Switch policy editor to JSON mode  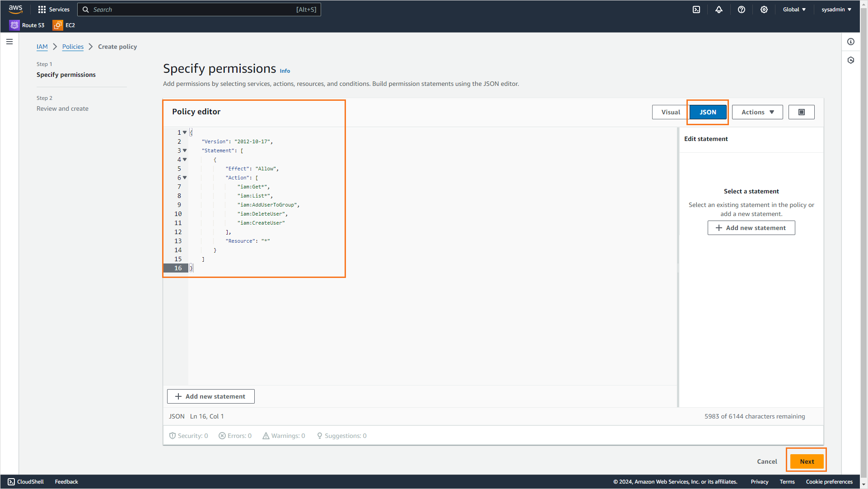tap(708, 112)
